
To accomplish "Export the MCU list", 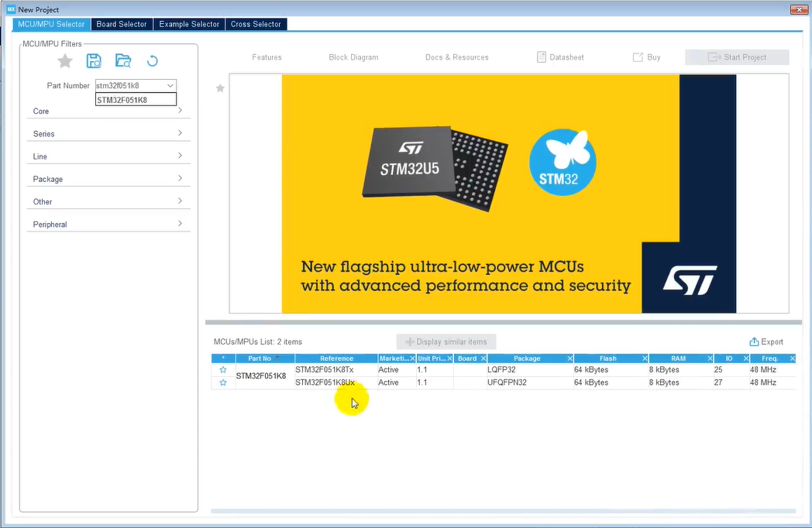I will point(766,341).
